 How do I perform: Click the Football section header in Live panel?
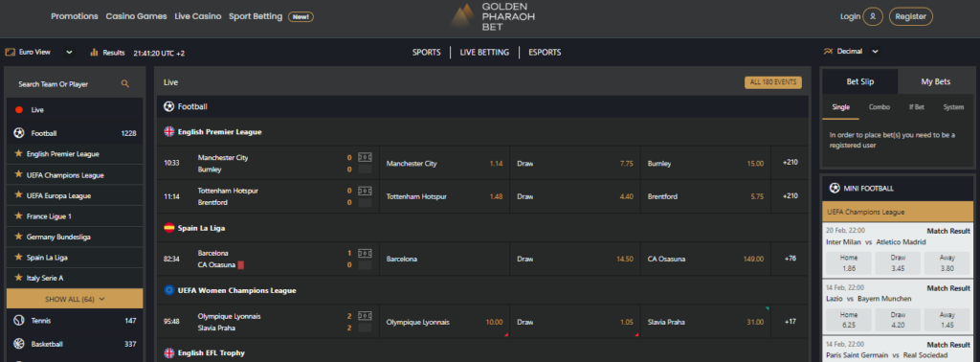(x=482, y=107)
